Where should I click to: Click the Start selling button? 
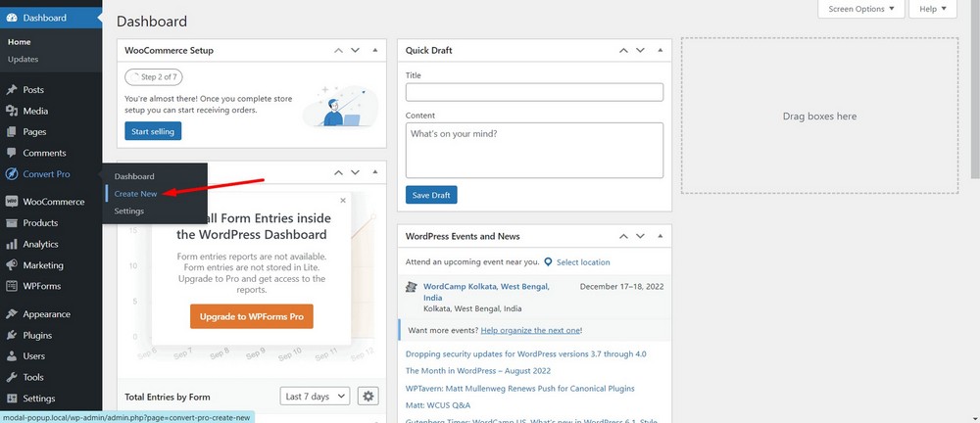pos(153,131)
